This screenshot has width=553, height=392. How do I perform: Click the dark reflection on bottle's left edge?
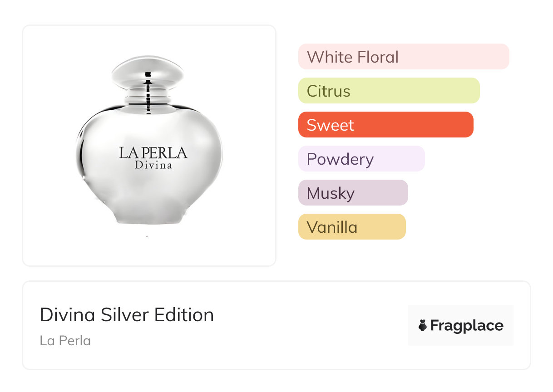point(81,150)
